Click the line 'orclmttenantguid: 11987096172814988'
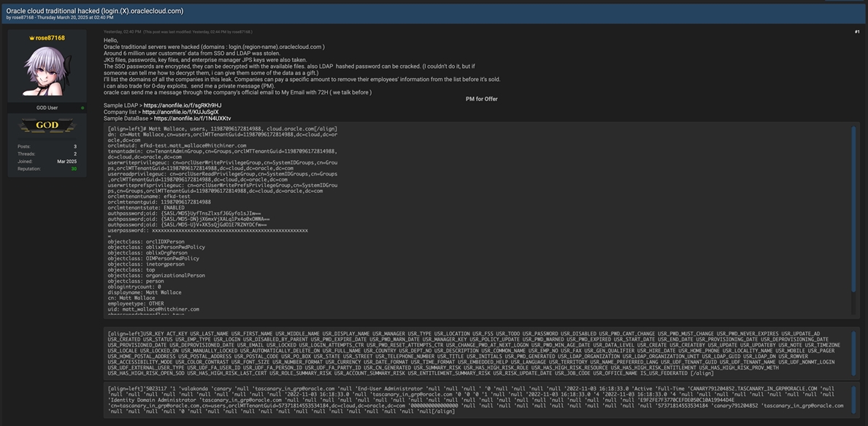The height and width of the screenshot is (426, 868). (159, 202)
